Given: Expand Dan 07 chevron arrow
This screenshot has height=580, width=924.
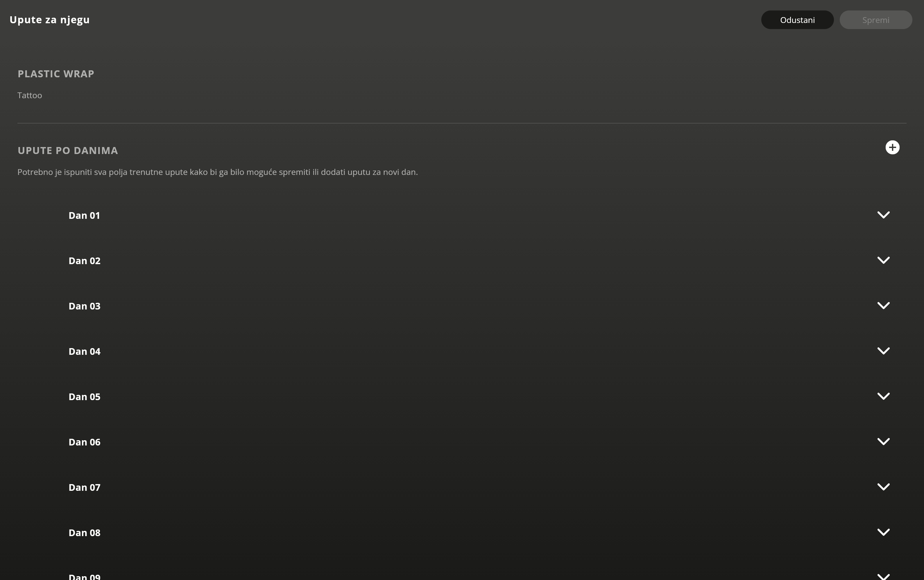Looking at the screenshot, I should pos(883,487).
